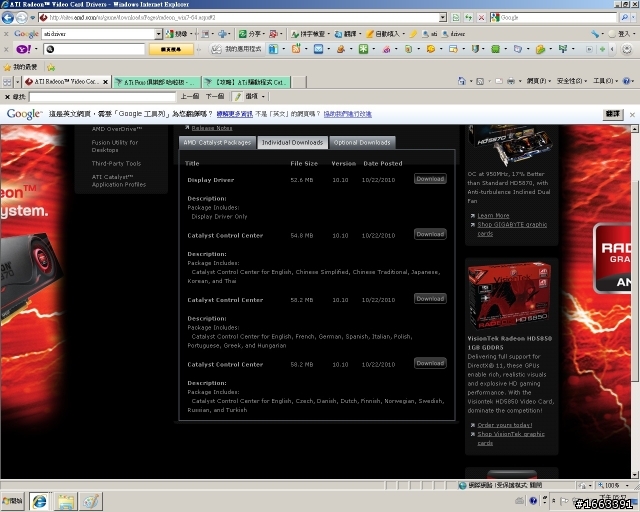Click Shop VisionTek graphic cards link

click(511, 439)
